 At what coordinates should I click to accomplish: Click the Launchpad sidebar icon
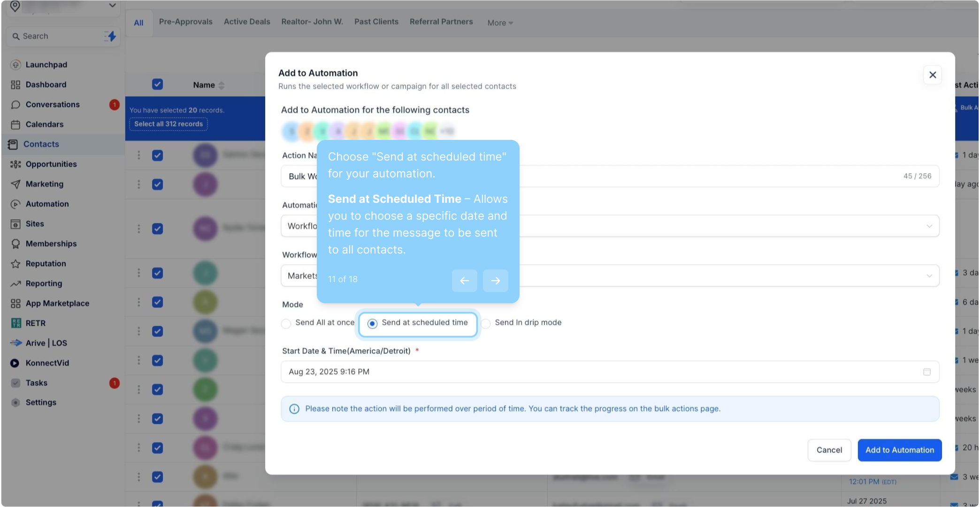pyautogui.click(x=15, y=65)
